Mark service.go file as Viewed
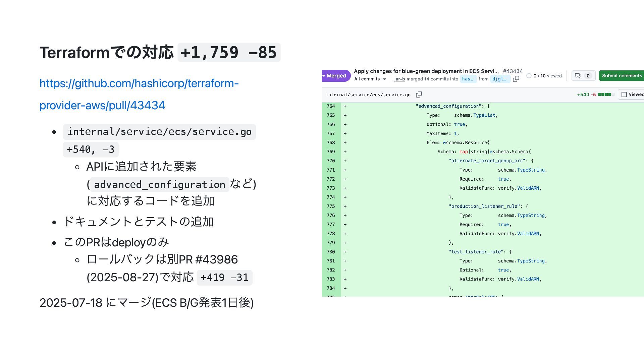 coord(624,95)
